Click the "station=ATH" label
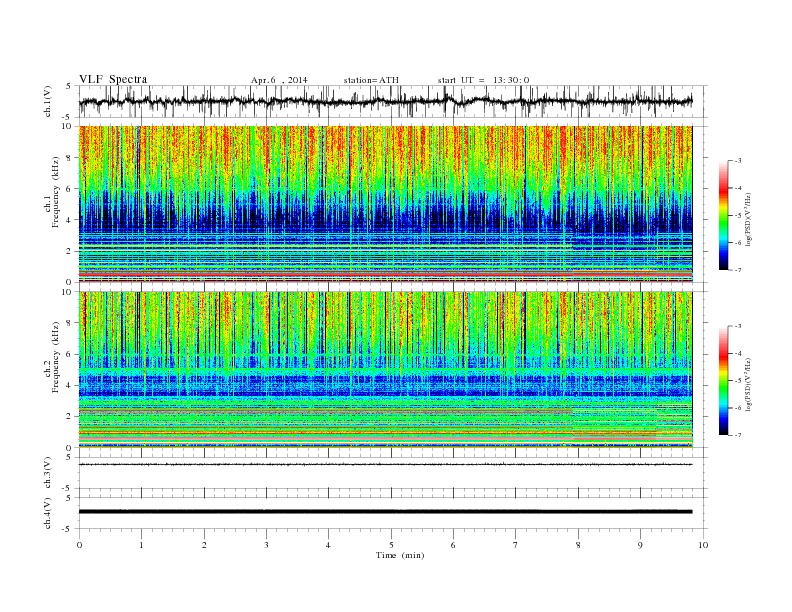This screenshot has width=792, height=612. 371,80
